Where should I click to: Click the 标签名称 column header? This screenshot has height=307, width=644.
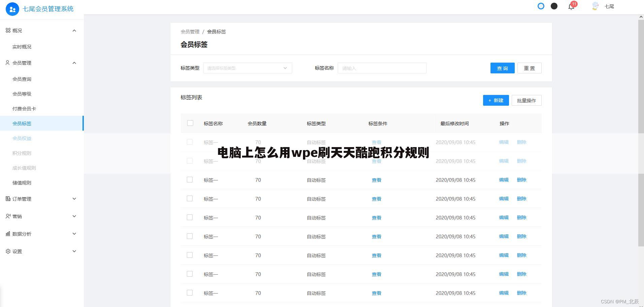click(x=213, y=124)
